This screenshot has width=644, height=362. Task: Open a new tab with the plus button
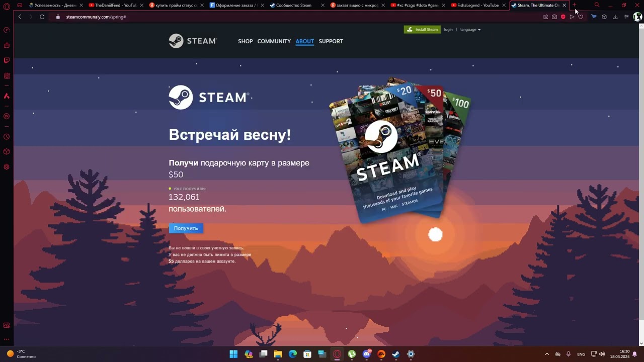click(x=574, y=5)
